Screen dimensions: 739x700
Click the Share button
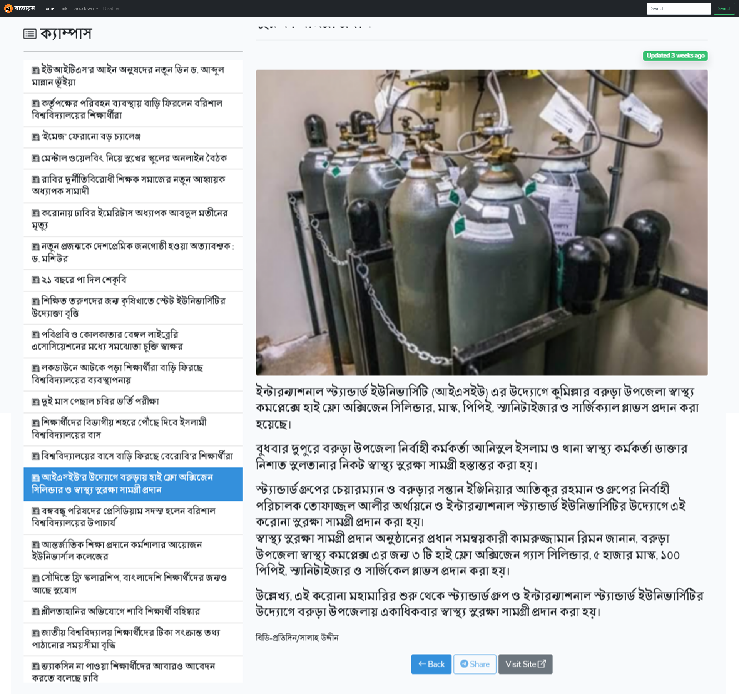tap(475, 664)
